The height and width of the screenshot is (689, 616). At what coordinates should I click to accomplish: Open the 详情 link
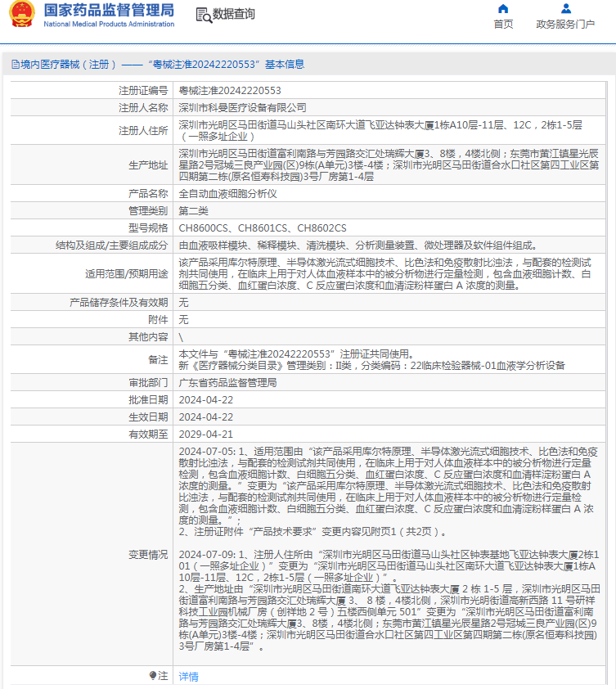pos(188,676)
